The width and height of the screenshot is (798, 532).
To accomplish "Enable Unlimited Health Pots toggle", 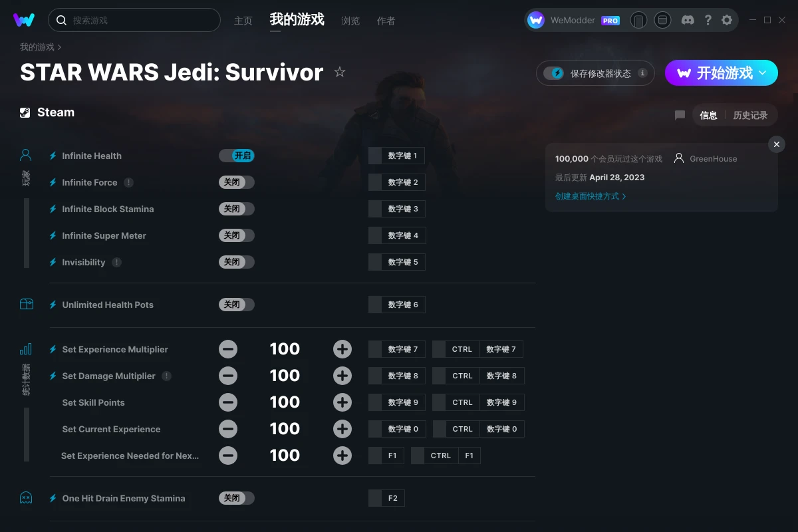I will coord(237,305).
